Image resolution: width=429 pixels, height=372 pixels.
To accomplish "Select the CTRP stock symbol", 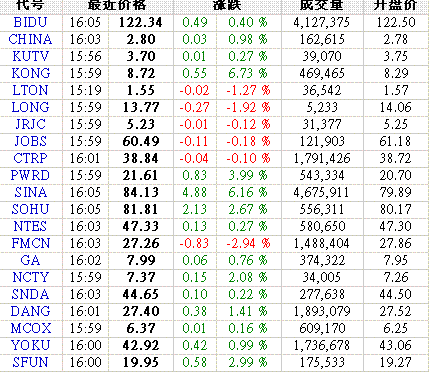I will [30, 158].
